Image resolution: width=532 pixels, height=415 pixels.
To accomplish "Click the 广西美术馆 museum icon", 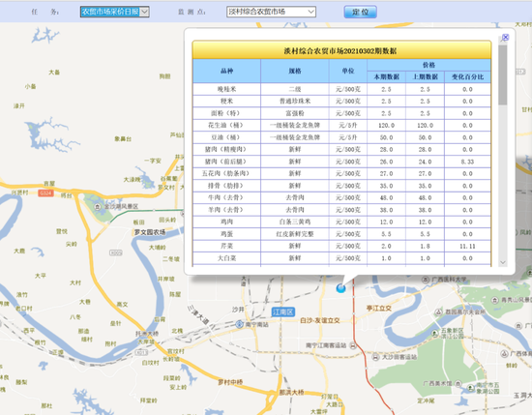I will [x=458, y=383].
